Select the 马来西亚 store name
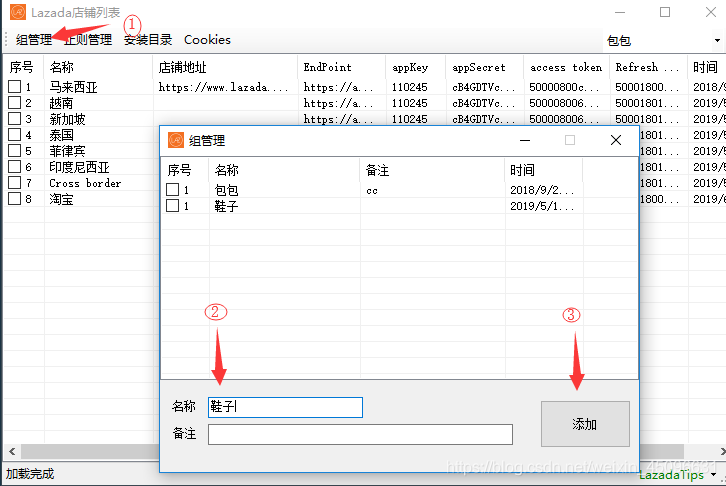Image resolution: width=726 pixels, height=486 pixels. 73,87
